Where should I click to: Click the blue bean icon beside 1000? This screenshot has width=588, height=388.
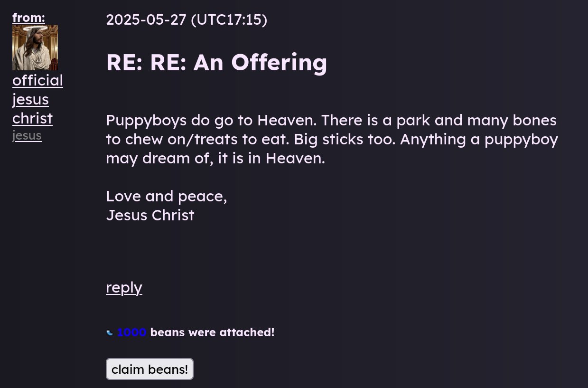(110, 332)
